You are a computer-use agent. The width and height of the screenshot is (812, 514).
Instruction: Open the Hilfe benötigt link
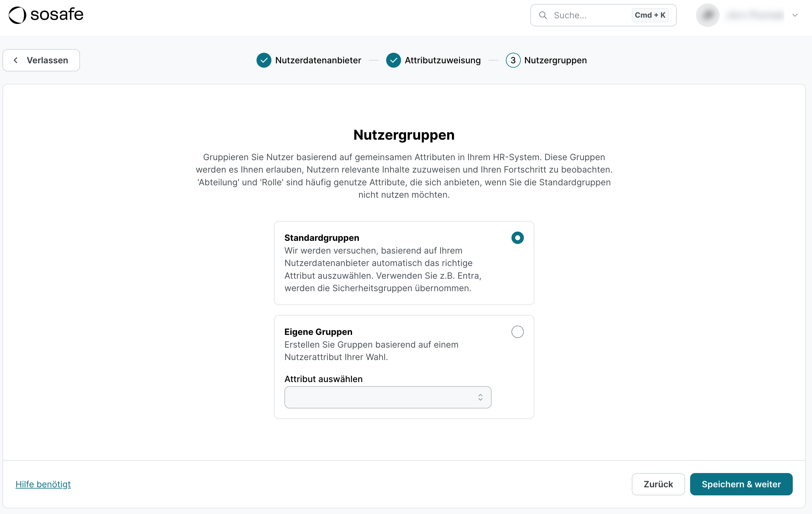(43, 484)
